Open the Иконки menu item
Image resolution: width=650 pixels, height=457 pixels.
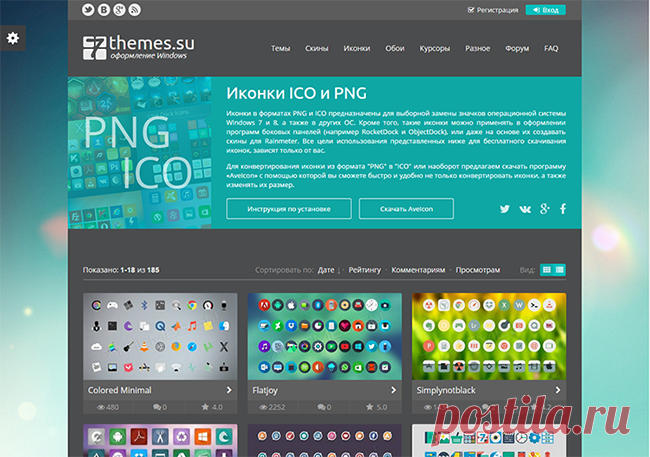point(357,48)
